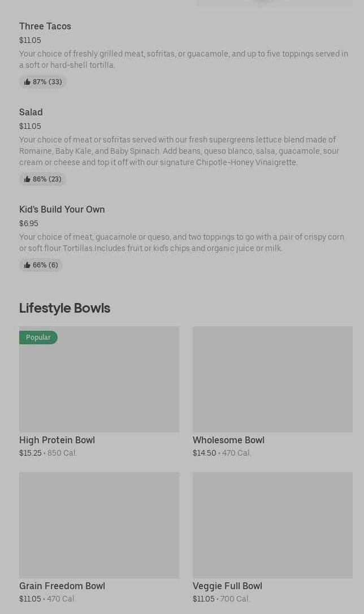Click the Veggie Full Bowl image
The image size is (364, 614).
click(272, 525)
